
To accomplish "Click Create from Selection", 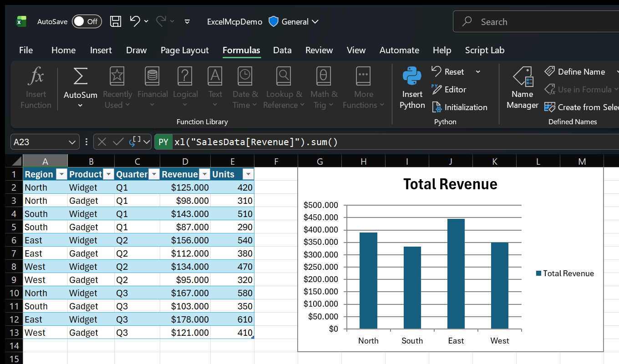I will 582,107.
